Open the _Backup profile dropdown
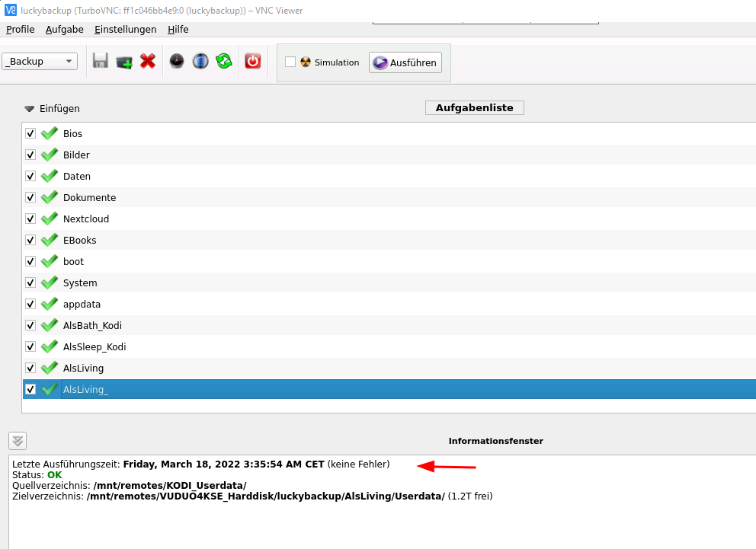The width and height of the screenshot is (756, 549). (40, 61)
